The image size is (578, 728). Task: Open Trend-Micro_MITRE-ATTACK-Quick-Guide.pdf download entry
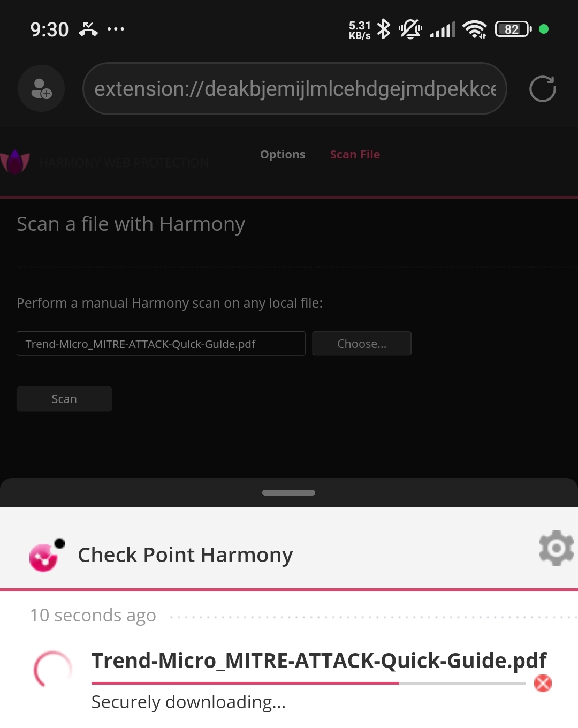tap(319, 661)
